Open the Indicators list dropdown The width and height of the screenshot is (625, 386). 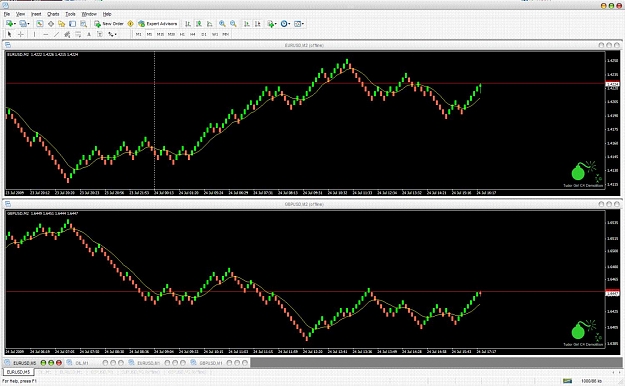(272, 24)
